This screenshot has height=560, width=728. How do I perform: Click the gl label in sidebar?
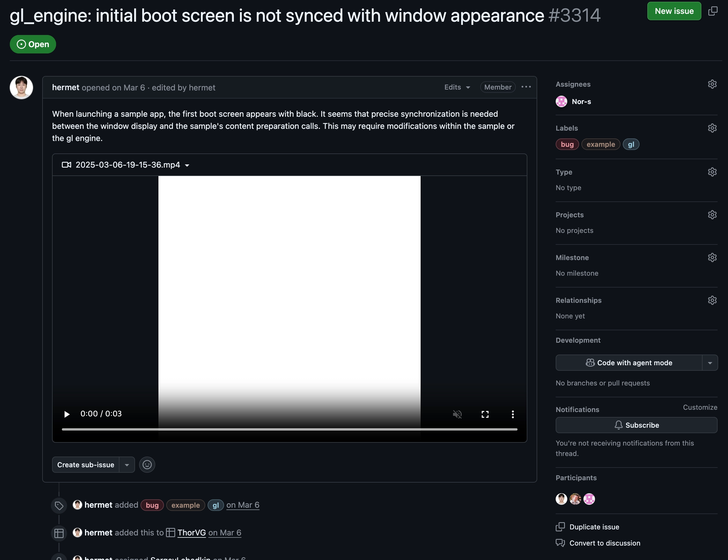tap(631, 144)
